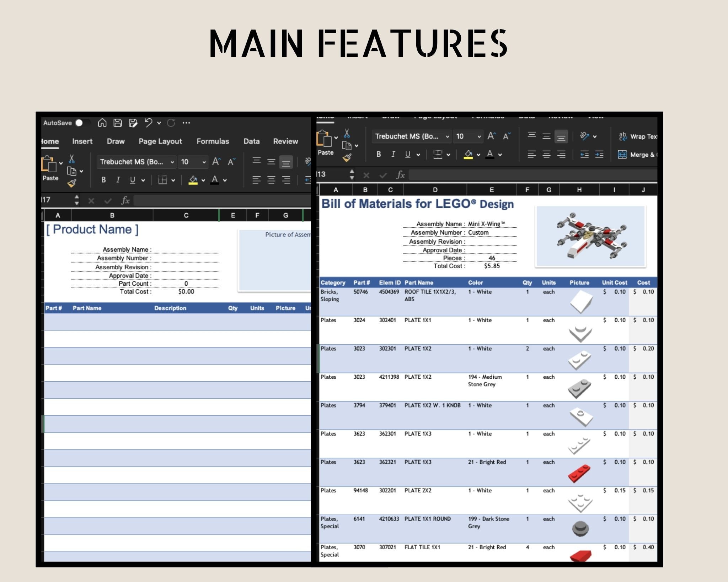Toggle Bold formatting

(x=103, y=179)
